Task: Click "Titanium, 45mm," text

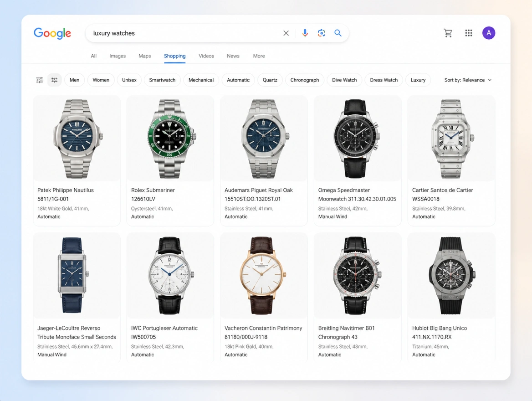Action: click(430, 346)
